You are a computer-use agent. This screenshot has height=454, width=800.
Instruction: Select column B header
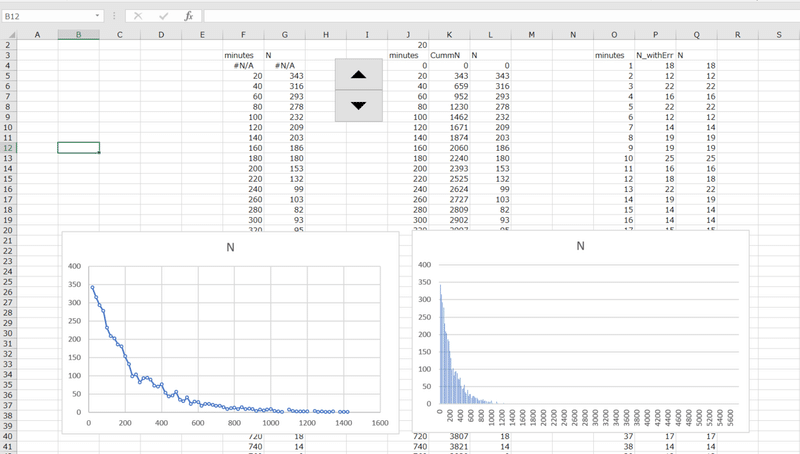coord(79,35)
